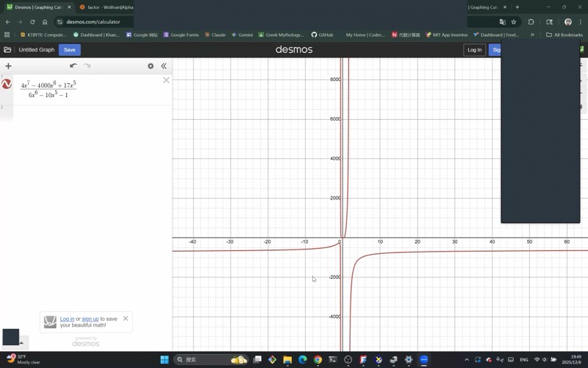The width and height of the screenshot is (588, 368).
Task: Open the browser Extensions puzzle icon
Action: 531,22
